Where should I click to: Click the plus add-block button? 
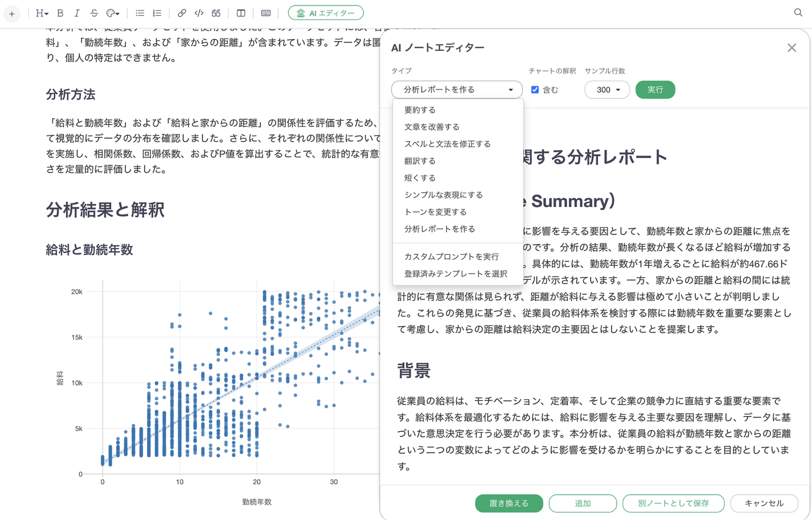(12, 14)
